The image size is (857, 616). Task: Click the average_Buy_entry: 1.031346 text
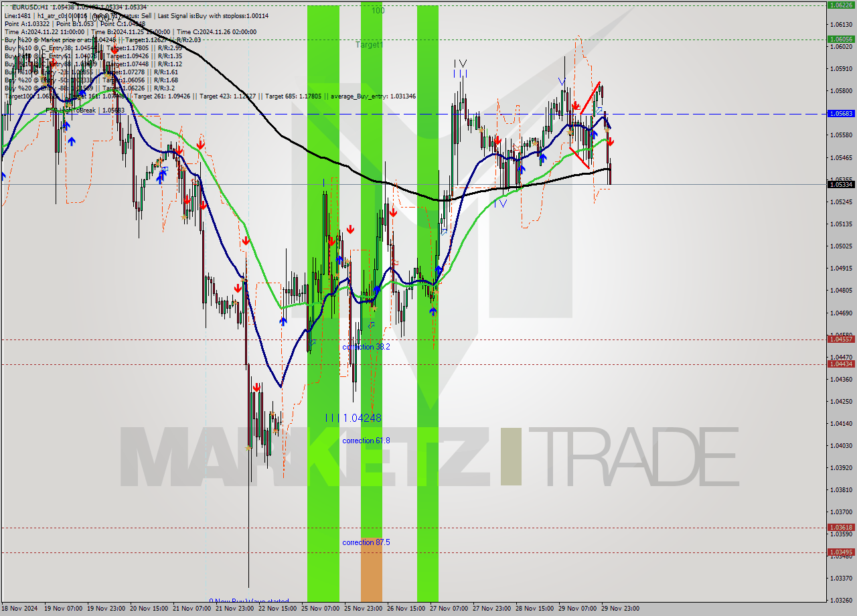(x=374, y=96)
